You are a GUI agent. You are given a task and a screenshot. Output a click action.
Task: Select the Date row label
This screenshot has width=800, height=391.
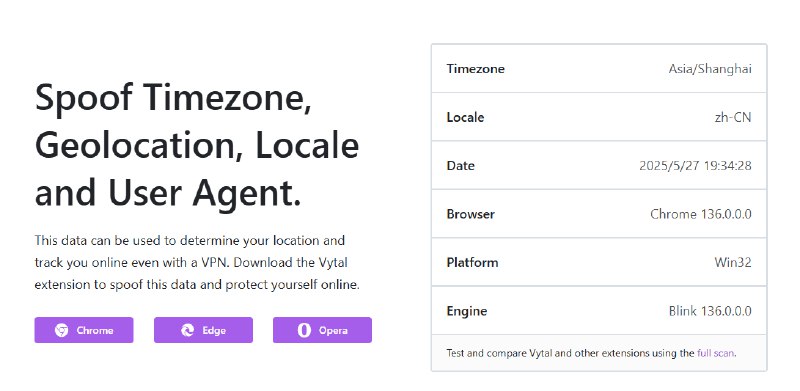tap(461, 165)
